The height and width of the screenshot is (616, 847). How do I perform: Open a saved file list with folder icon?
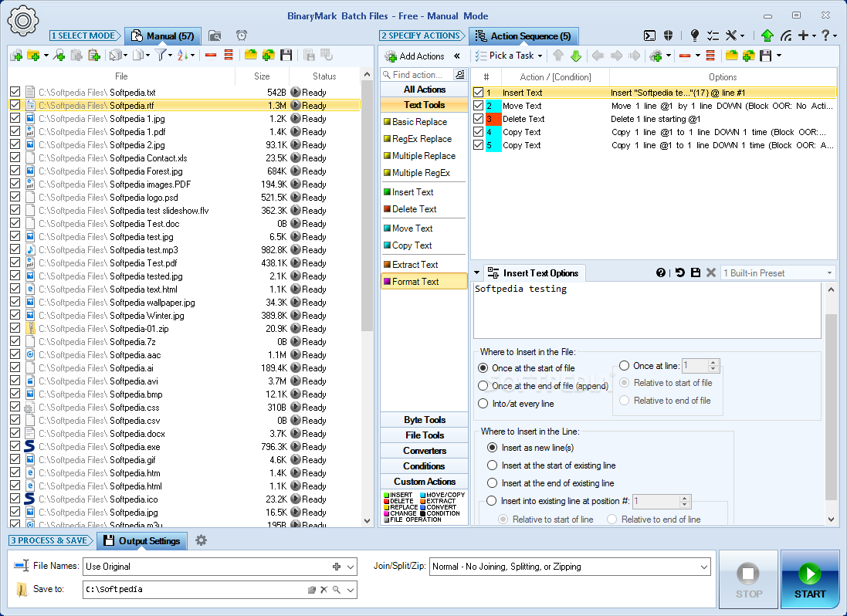click(x=251, y=56)
